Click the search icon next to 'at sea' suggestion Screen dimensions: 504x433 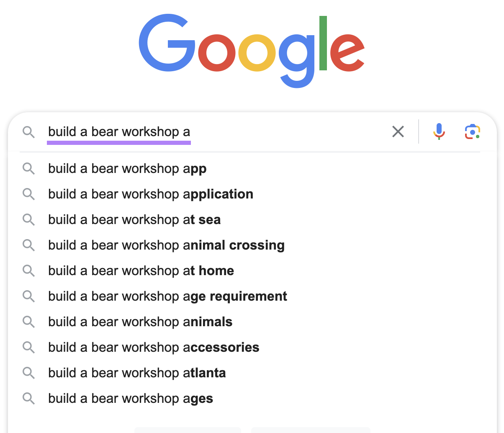[29, 219]
